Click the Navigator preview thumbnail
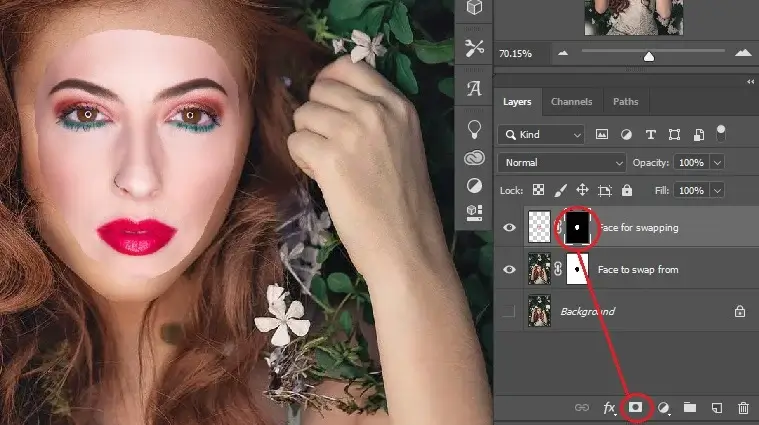759x425 pixels. coord(634,17)
